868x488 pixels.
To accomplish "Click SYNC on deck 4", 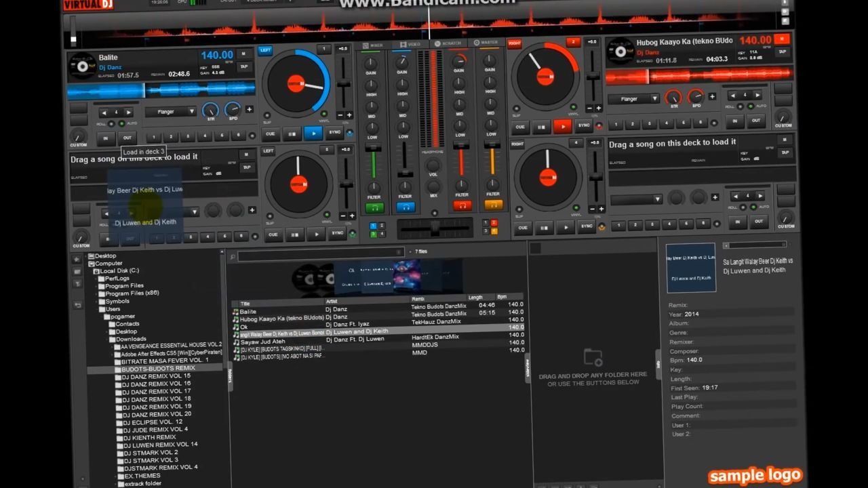I will coord(587,226).
